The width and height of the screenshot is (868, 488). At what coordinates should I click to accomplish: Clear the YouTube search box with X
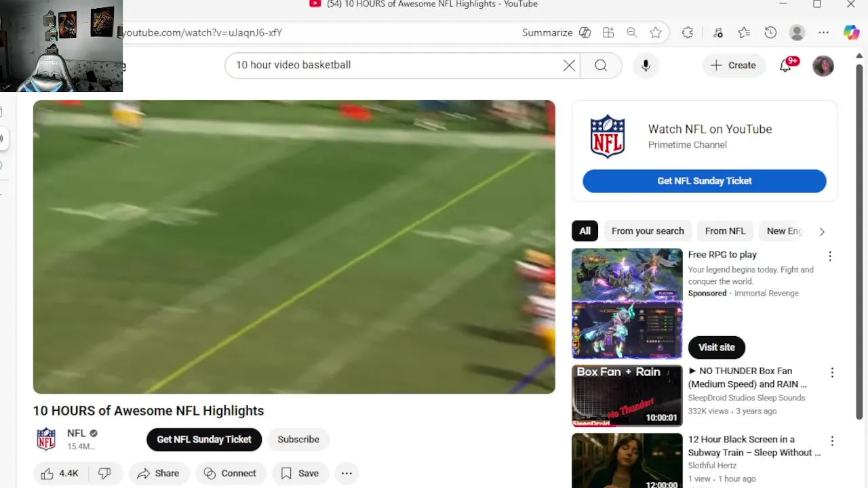pyautogui.click(x=569, y=66)
